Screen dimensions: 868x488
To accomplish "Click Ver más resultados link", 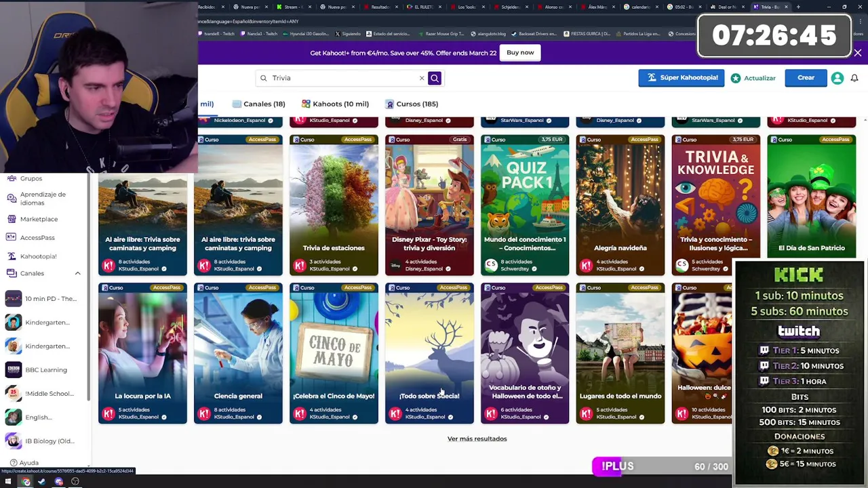I will tap(477, 439).
